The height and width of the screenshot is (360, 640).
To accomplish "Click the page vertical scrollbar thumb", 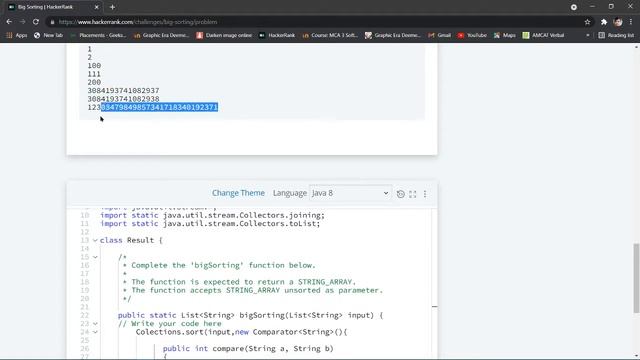I will (x=636, y=278).
